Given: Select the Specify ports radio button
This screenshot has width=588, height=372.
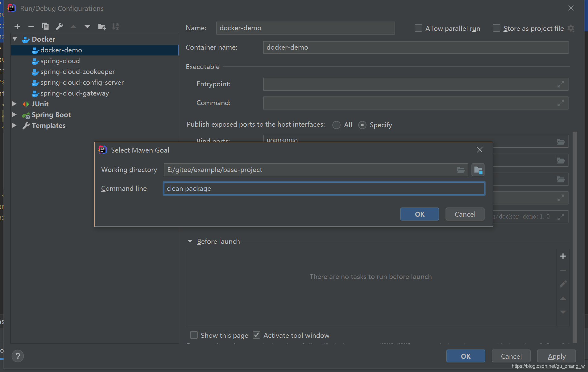Looking at the screenshot, I should tap(362, 125).
